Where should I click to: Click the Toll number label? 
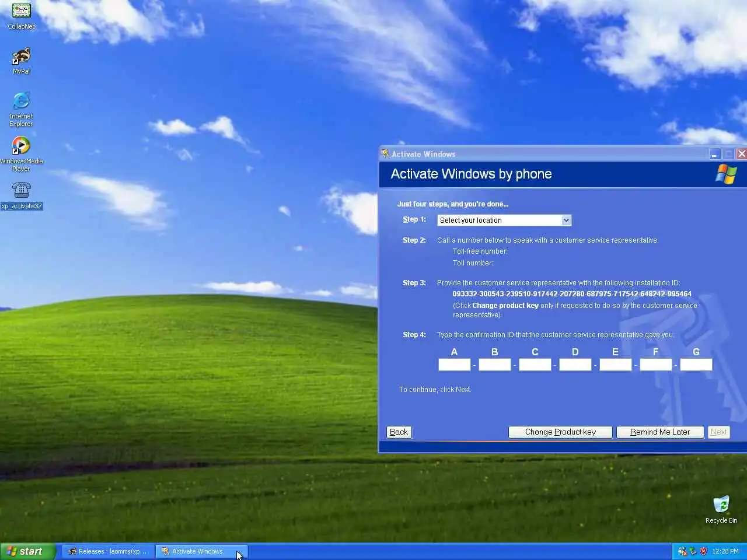point(473,263)
